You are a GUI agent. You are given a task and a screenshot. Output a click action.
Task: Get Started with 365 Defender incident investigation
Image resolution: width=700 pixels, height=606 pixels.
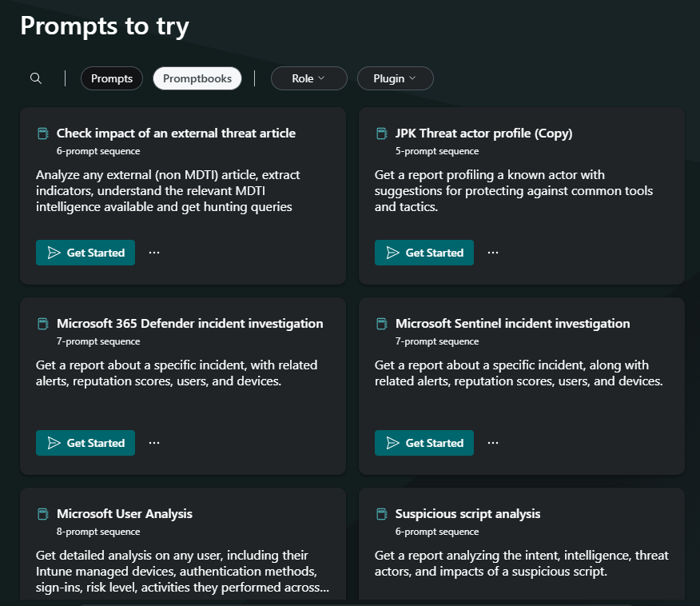coord(86,443)
